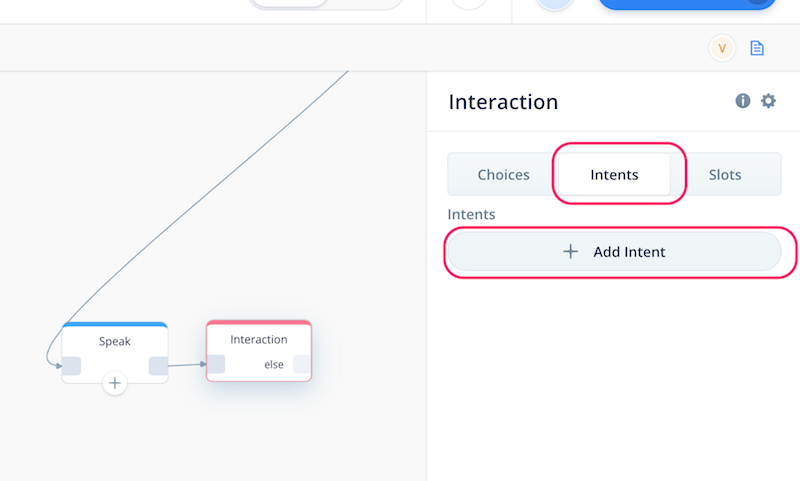Select the Speak block title
The width and height of the screenshot is (800, 481).
pos(115,341)
